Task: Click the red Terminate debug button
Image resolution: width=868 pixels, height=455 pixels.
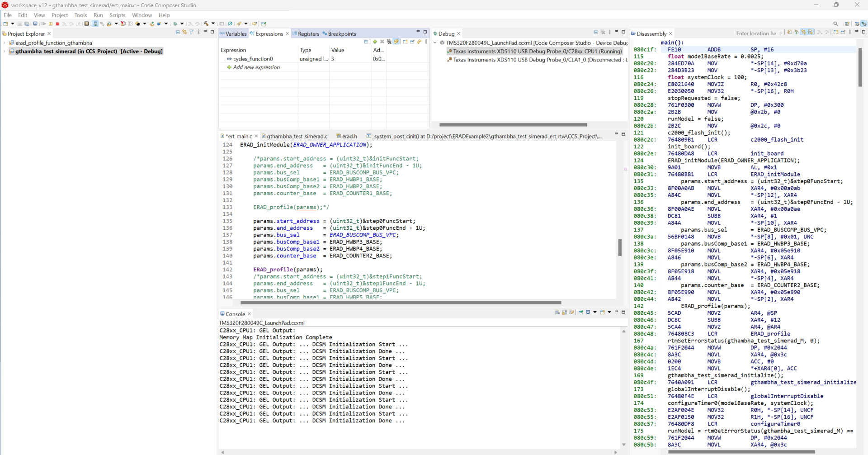Action: 57,24
